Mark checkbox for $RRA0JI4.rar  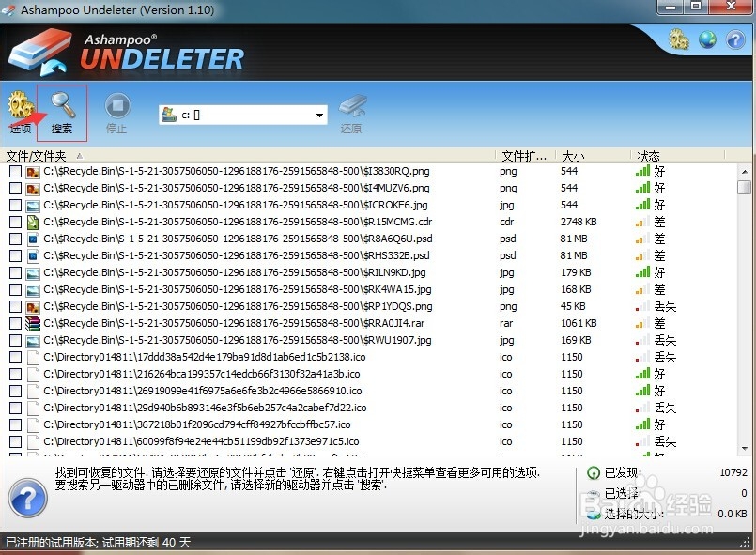tap(15, 324)
